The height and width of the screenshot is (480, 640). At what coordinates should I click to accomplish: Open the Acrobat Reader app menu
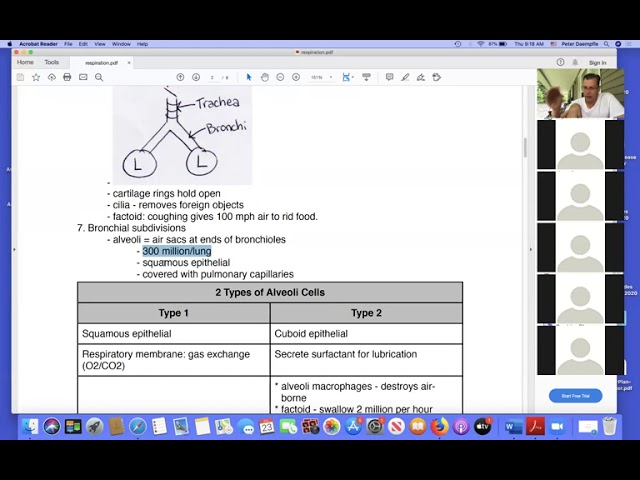click(x=38, y=44)
